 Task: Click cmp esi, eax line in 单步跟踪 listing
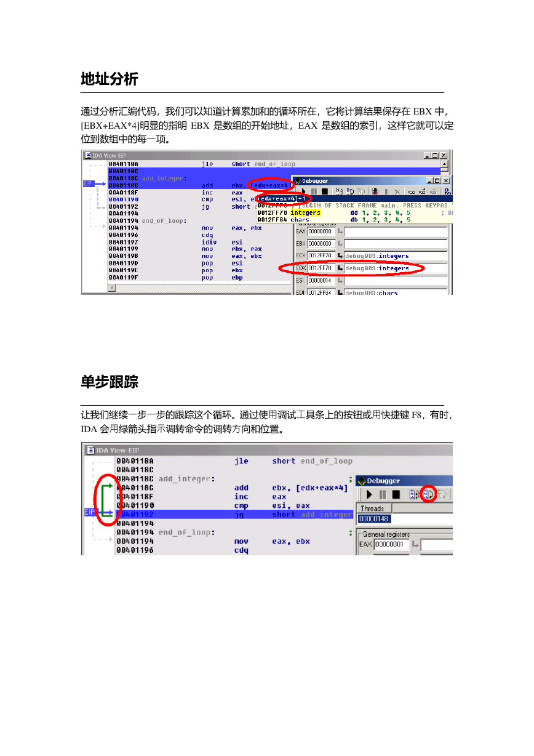[x=214, y=506]
